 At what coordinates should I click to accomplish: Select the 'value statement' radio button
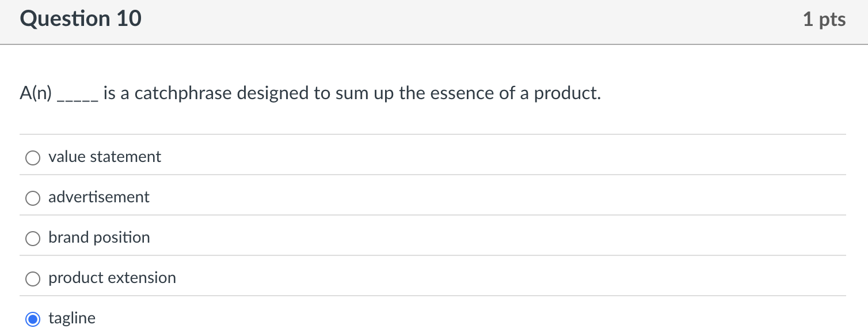(x=33, y=157)
